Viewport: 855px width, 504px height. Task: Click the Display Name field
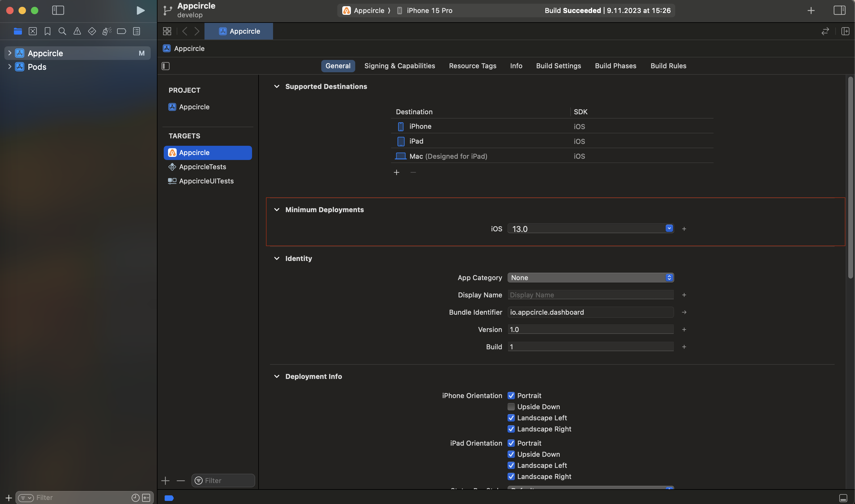click(x=591, y=295)
